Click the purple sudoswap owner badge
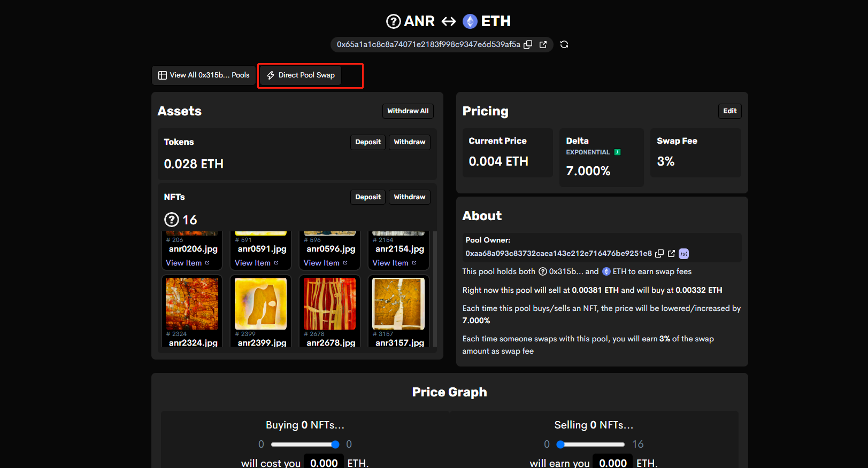The image size is (868, 468). (683, 254)
